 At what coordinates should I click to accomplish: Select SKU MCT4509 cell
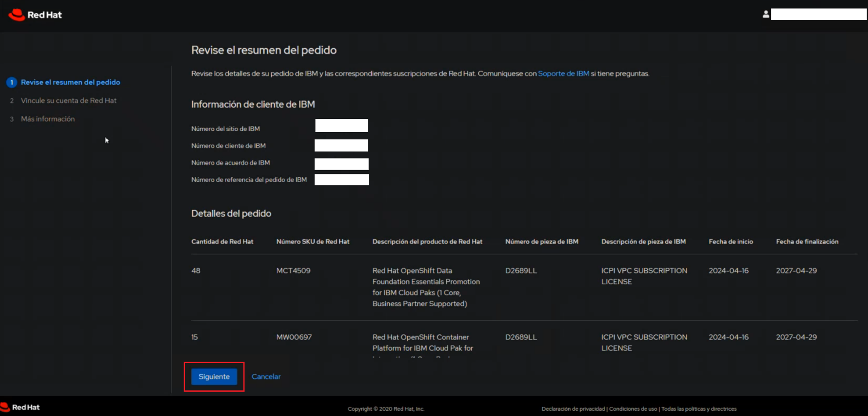tap(293, 271)
